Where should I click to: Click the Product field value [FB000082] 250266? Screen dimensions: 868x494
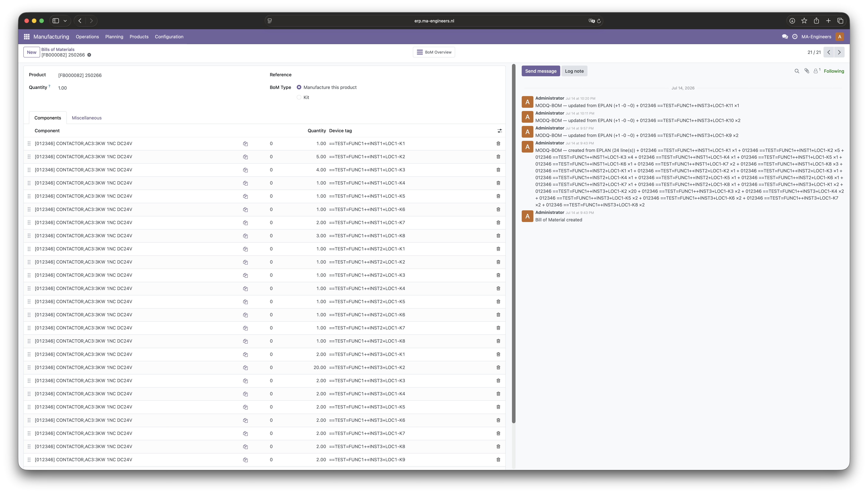coord(80,75)
